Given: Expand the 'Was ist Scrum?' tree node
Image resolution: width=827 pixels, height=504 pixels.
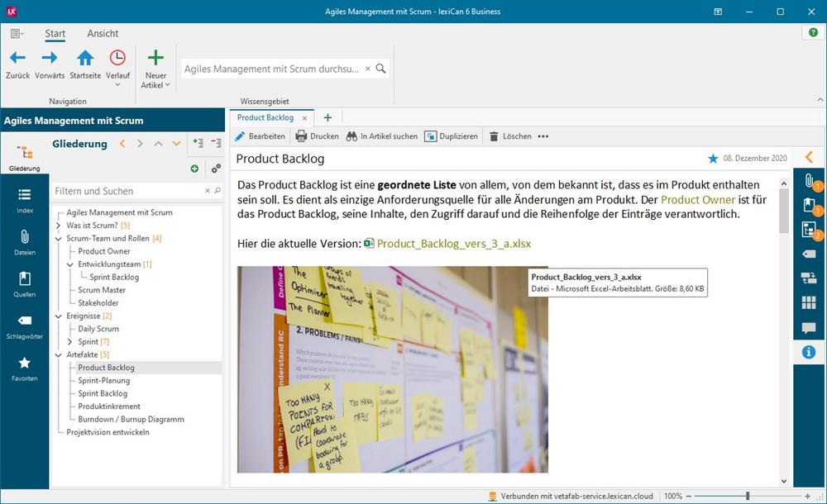Looking at the screenshot, I should coord(58,226).
